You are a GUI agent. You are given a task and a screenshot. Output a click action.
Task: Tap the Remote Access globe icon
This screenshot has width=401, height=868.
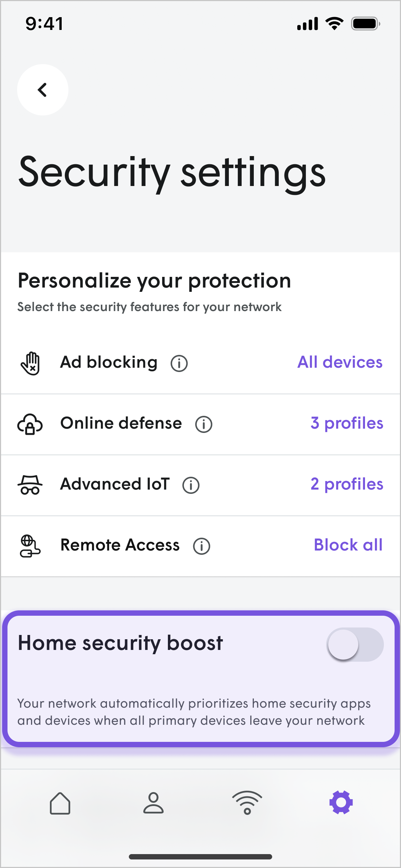click(x=30, y=546)
